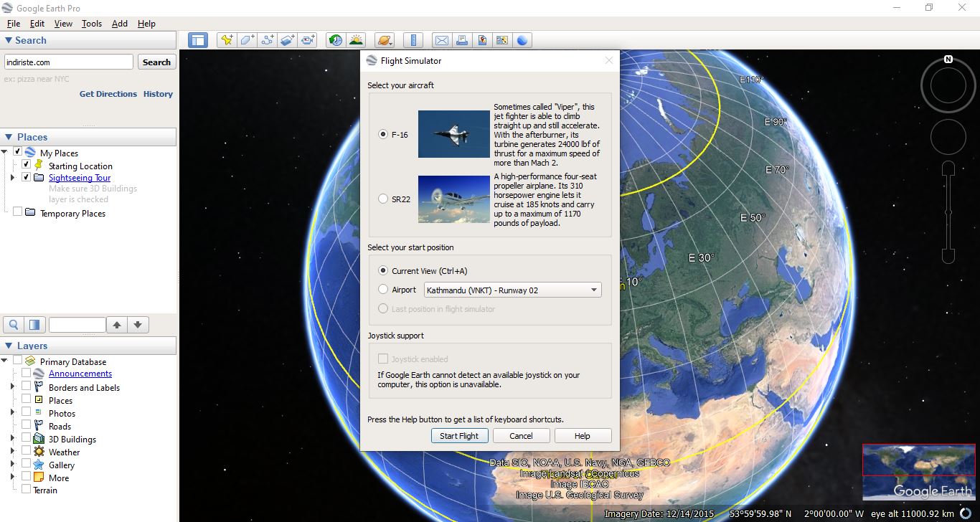This screenshot has width=980, height=522.
Task: Add a placemark with the pushpin tool
Action: coord(227,40)
